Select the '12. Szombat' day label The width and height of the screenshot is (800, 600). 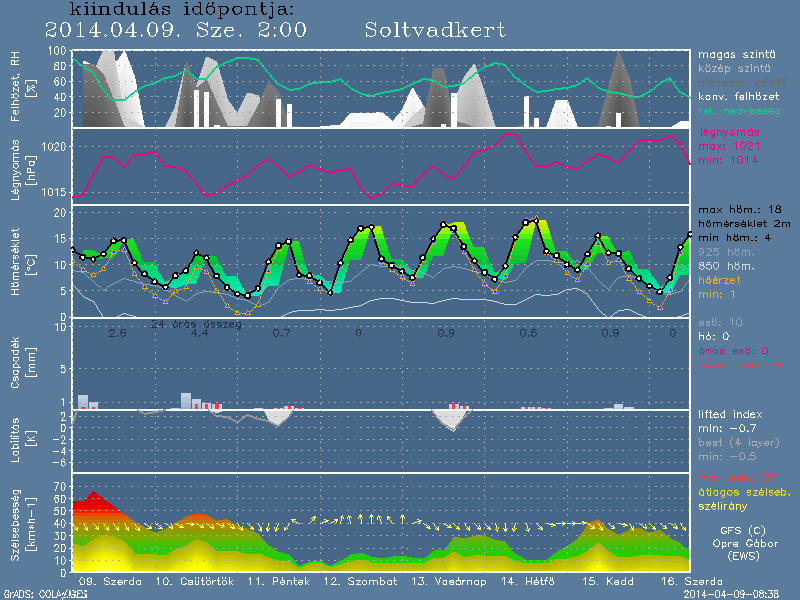click(360, 581)
